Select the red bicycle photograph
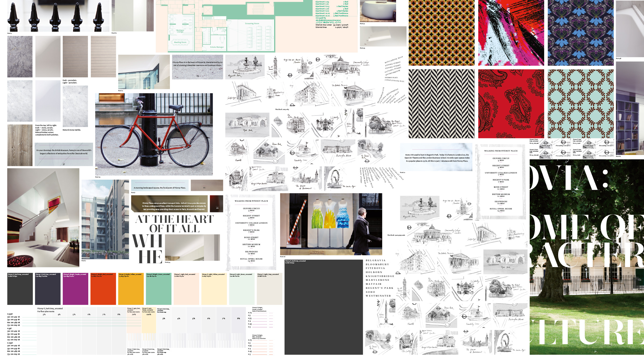This screenshot has width=644, height=362. point(154,134)
